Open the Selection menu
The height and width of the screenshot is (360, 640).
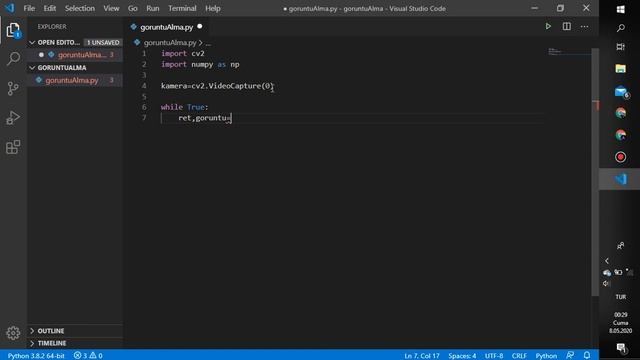pyautogui.click(x=80, y=8)
